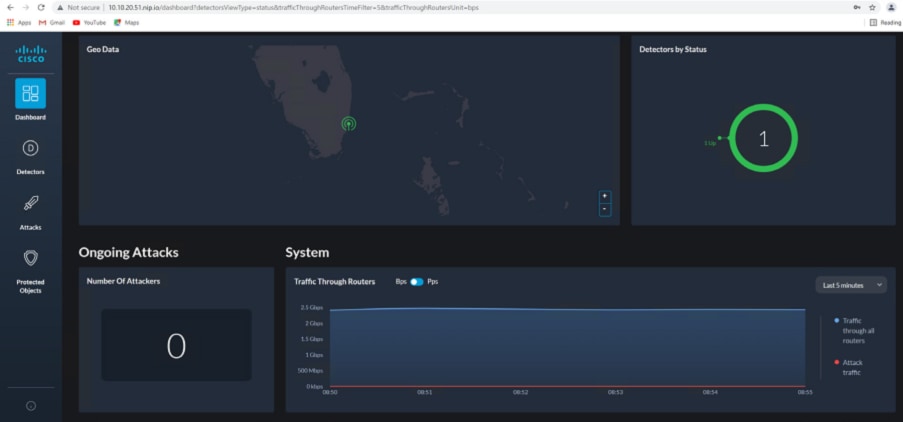Open the Reading list button

click(x=885, y=22)
